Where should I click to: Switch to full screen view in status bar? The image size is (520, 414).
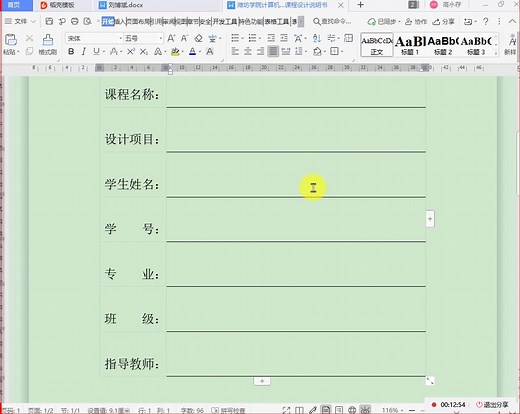pyautogui.click(x=286, y=410)
